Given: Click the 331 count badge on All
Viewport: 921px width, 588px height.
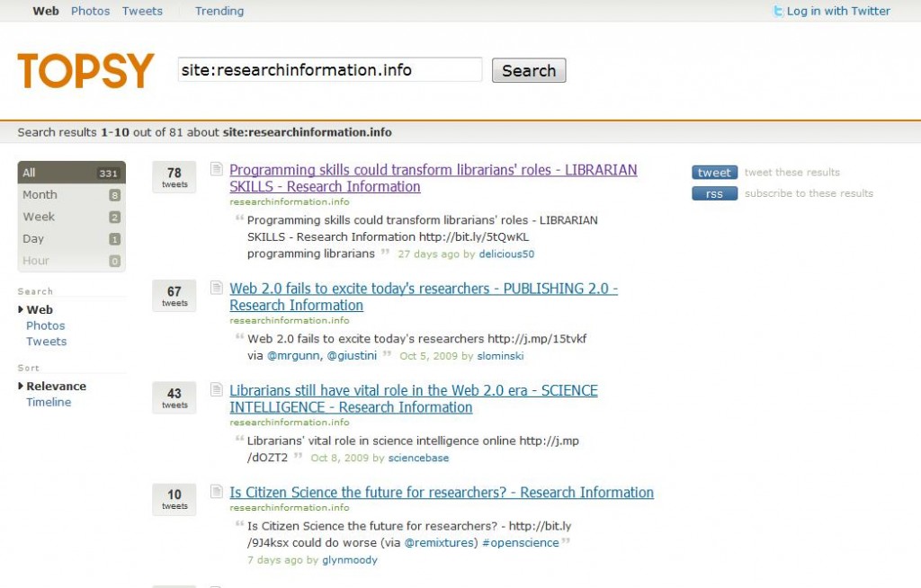Looking at the screenshot, I should 108,174.
